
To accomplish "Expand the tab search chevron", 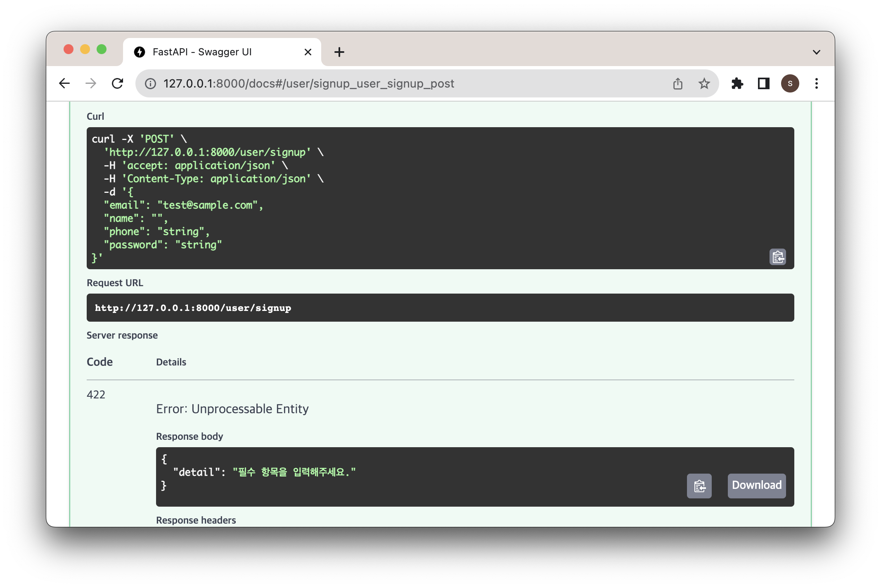I will pos(816,52).
